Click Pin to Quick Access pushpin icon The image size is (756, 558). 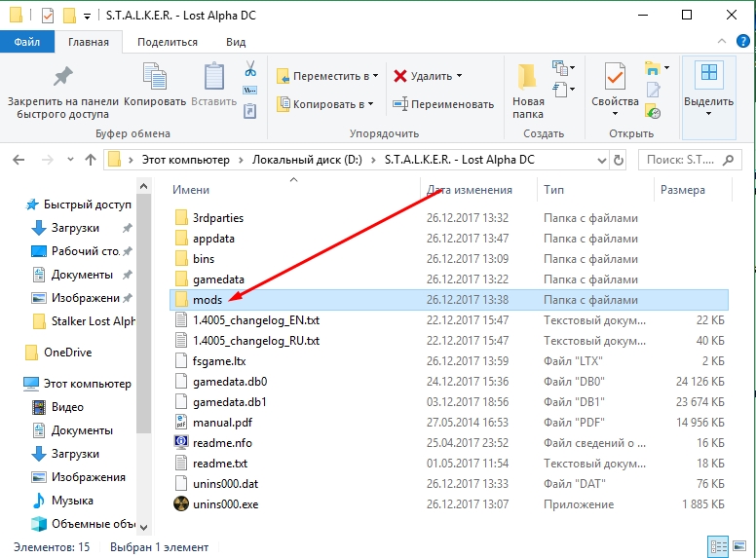62,76
